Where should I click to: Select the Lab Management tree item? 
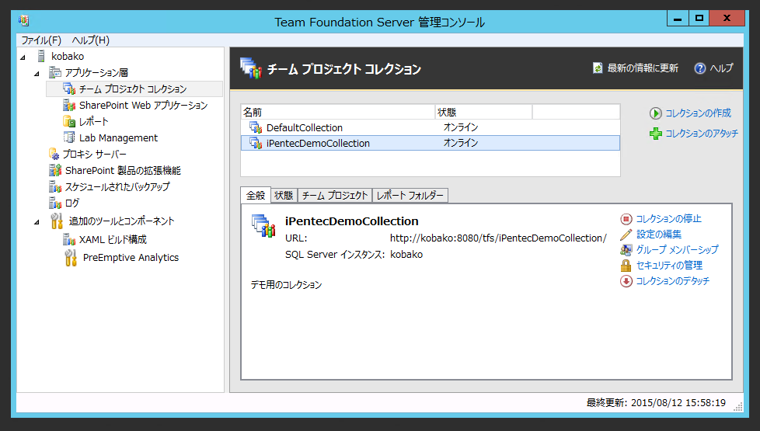click(118, 138)
